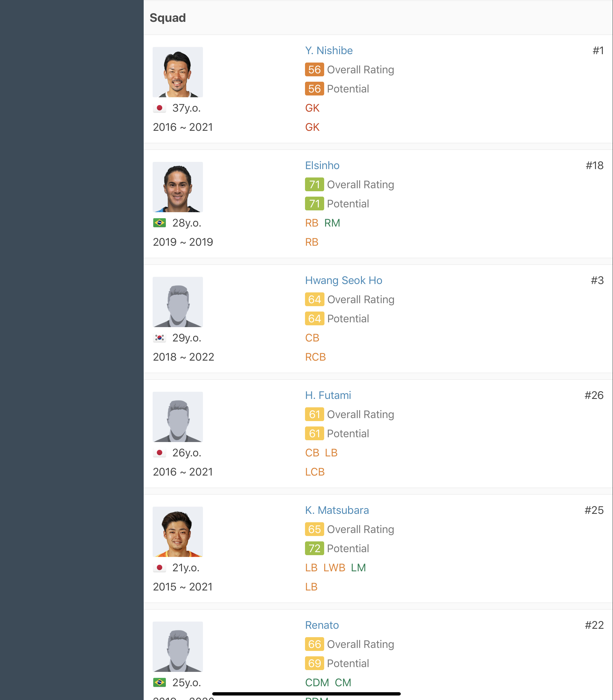Click the Japan flag beside 37y.o.
Image resolution: width=613 pixels, height=700 pixels.
160,108
